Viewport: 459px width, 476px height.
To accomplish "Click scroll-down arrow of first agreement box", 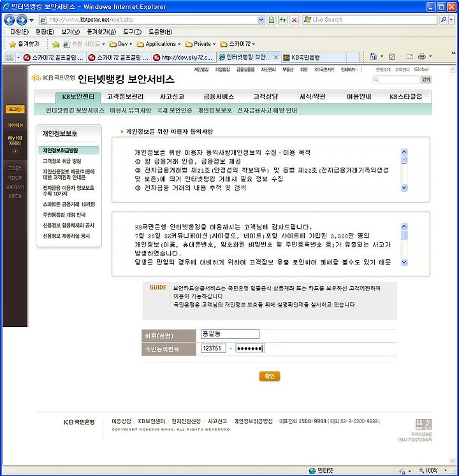I will [404, 188].
